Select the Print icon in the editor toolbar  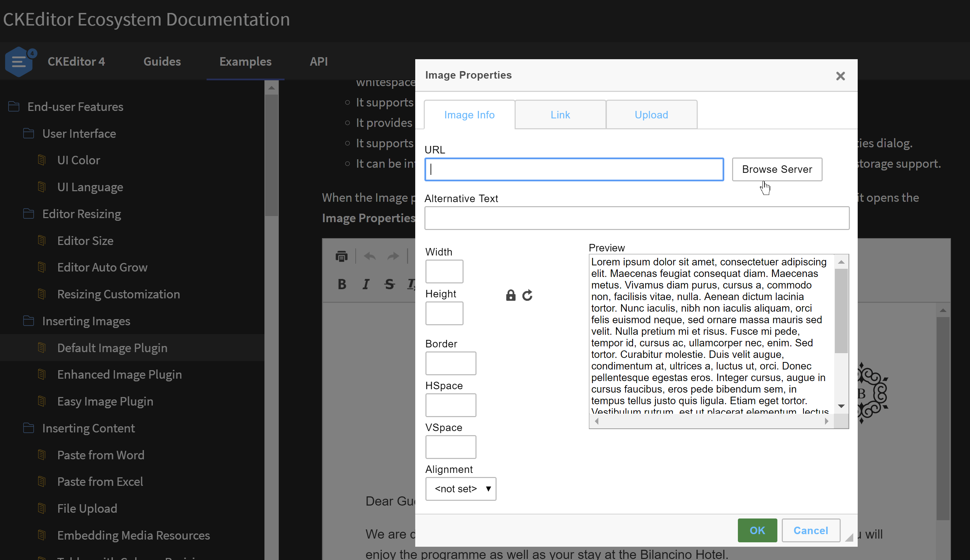(342, 256)
